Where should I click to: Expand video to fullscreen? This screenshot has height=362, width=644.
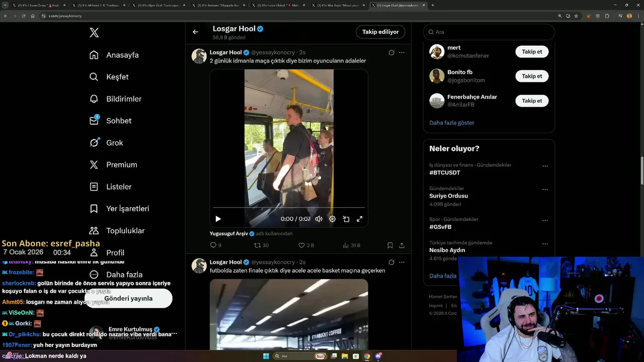click(360, 219)
